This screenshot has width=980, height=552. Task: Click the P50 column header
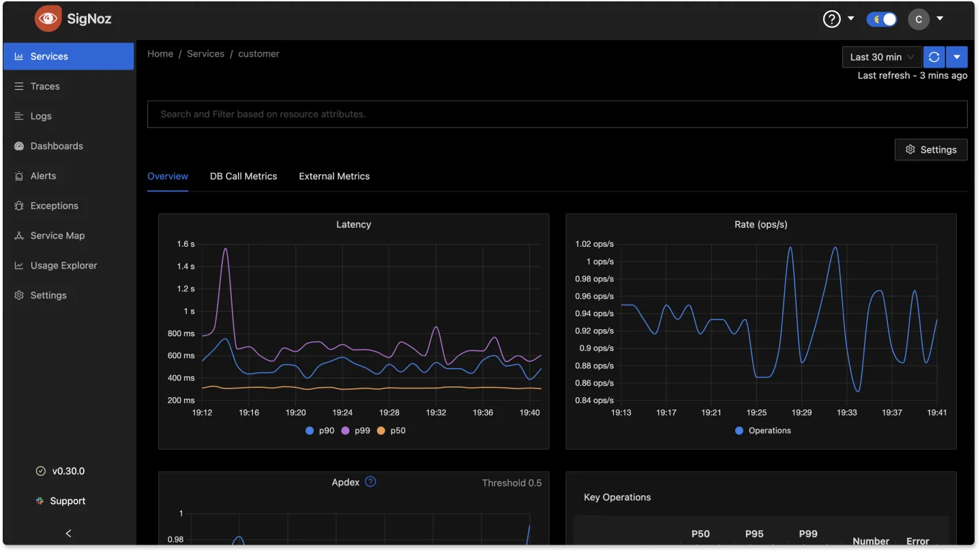point(700,534)
